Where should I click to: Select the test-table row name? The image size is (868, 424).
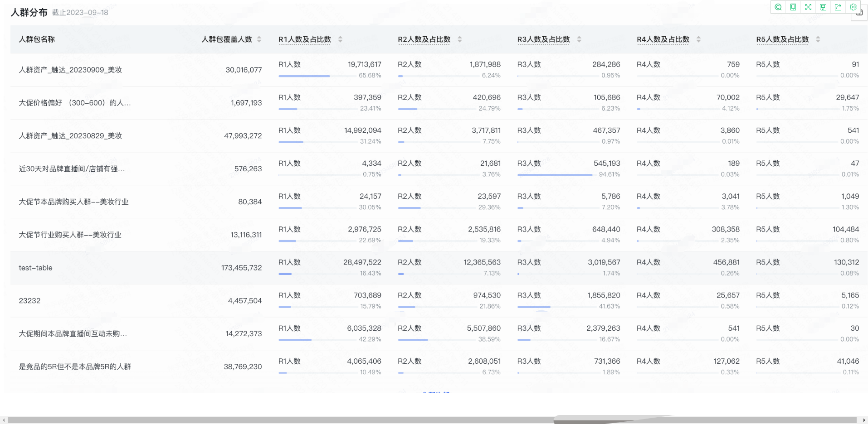pos(35,268)
